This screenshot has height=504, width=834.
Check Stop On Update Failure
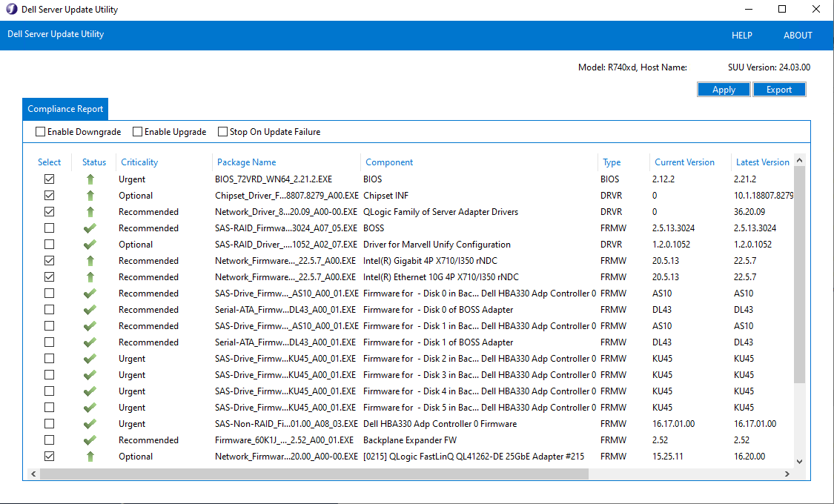pyautogui.click(x=222, y=131)
